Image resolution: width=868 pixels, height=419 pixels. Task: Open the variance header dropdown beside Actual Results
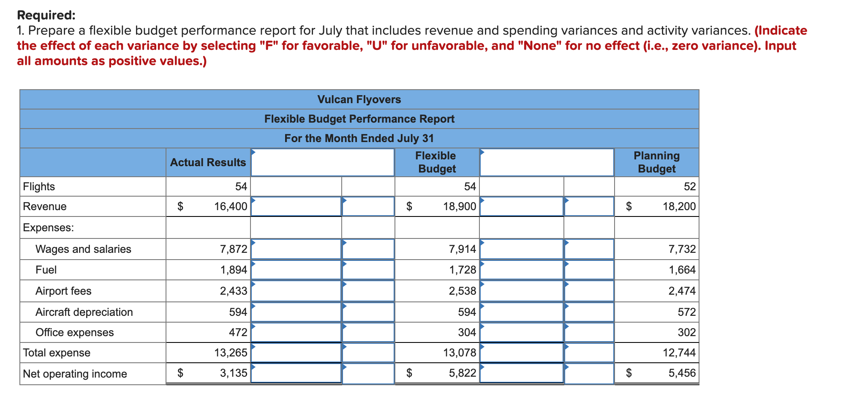click(x=323, y=162)
